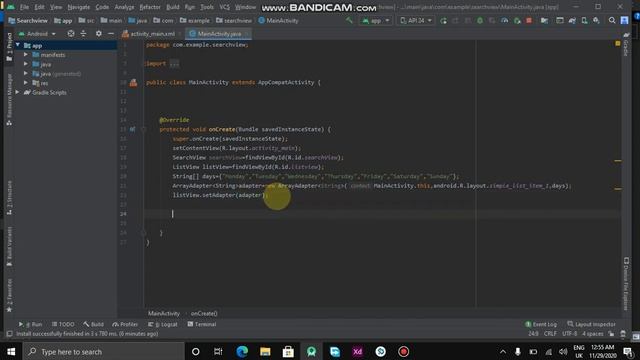Toggle the Structure side tool tab

[9, 197]
